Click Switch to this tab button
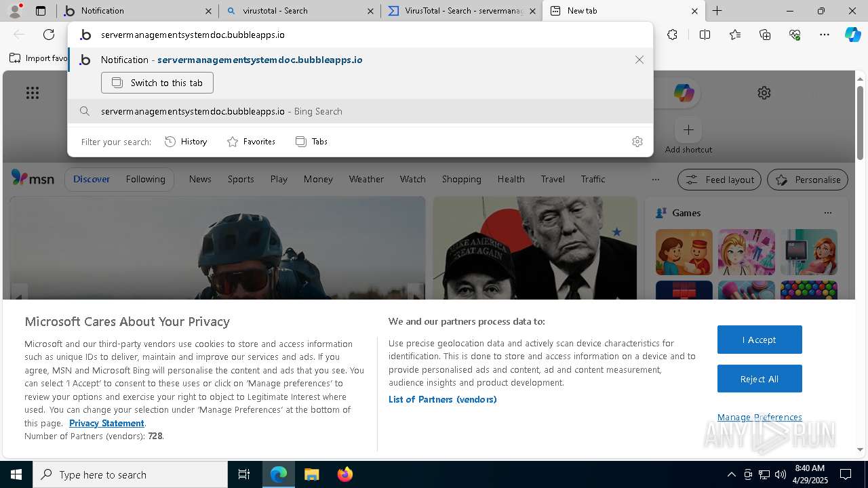868x488 pixels. pyautogui.click(x=157, y=83)
